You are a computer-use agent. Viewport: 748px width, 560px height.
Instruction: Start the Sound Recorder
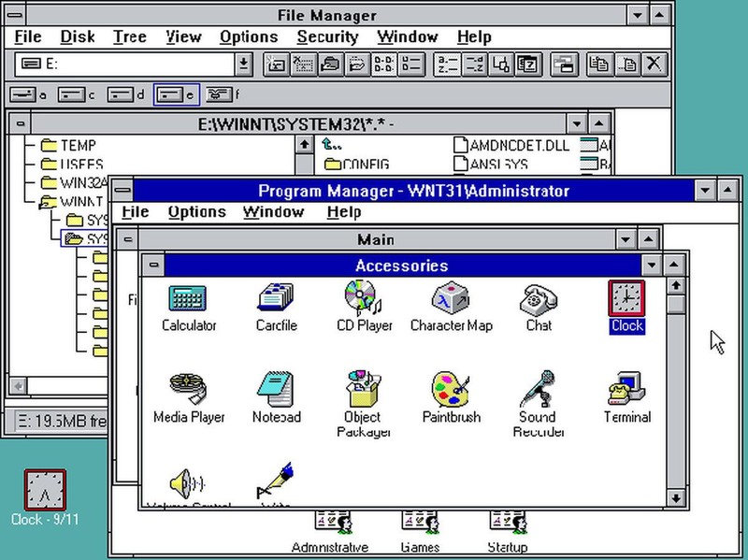coord(538,388)
